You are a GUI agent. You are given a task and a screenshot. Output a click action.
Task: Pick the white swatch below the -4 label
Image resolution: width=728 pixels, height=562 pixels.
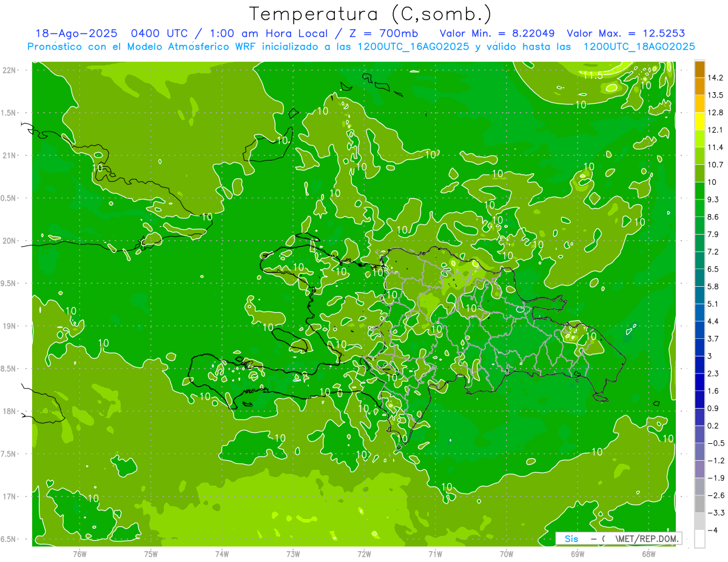click(699, 539)
